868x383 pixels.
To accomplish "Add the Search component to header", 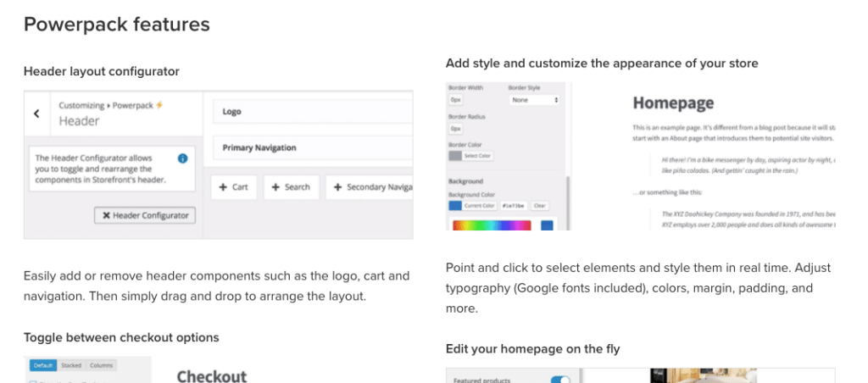I will coord(292,187).
